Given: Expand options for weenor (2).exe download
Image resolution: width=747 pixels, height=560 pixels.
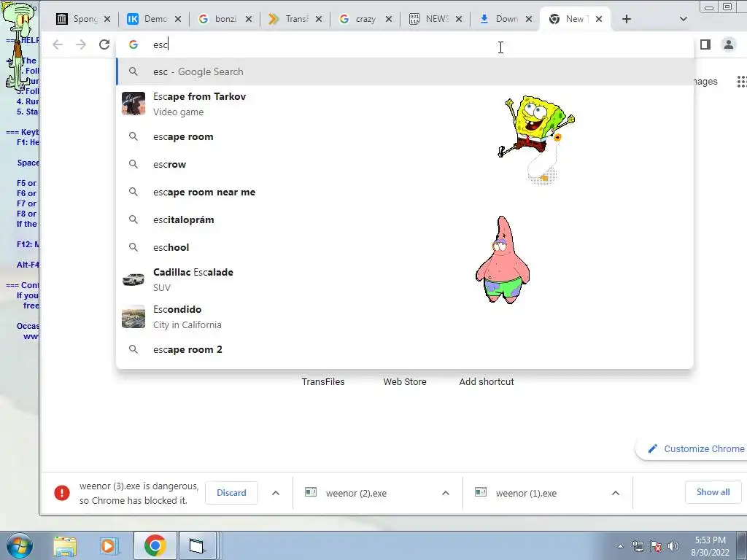Looking at the screenshot, I should 446,493.
